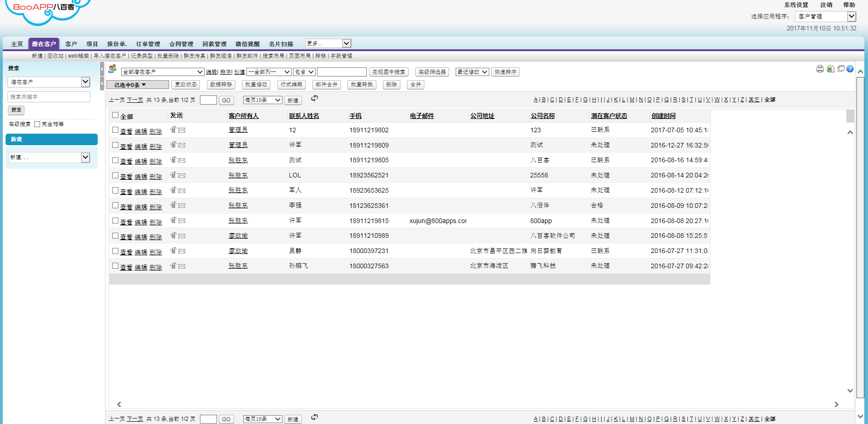
Task: Tick the checkbox for the 孙丽飞 row
Action: pyautogui.click(x=116, y=266)
